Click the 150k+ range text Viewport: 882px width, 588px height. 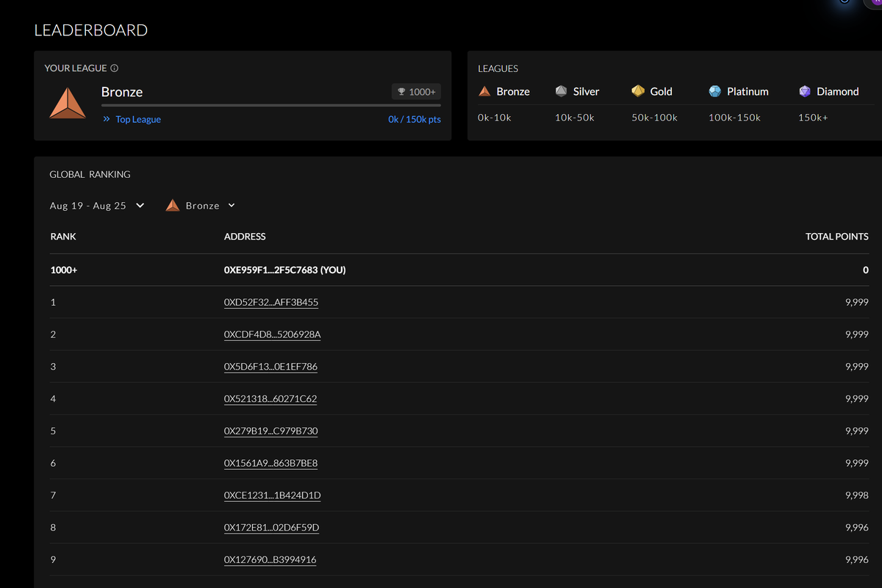point(813,118)
